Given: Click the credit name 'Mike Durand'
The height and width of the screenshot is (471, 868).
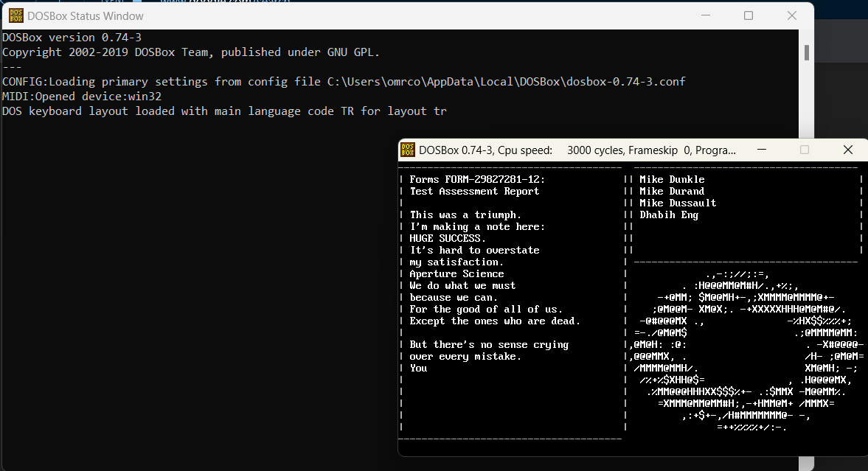Looking at the screenshot, I should pyautogui.click(x=672, y=191).
